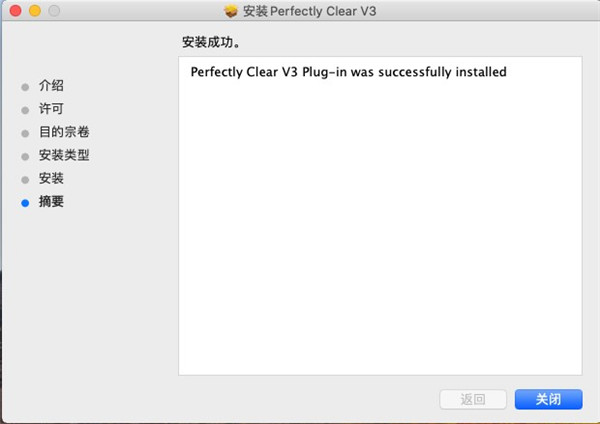The height and width of the screenshot is (424, 600).
Task: Click the red close window button
Action: [14, 11]
